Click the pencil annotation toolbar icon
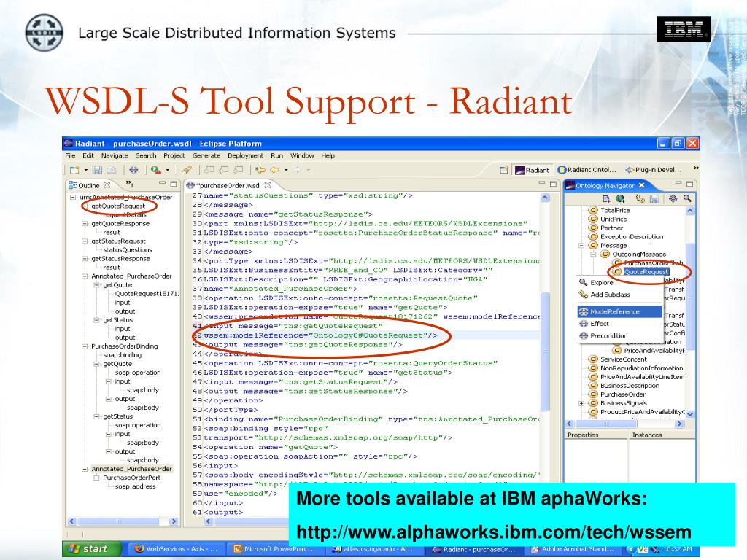Screen dimensions: 747x560 (187, 169)
